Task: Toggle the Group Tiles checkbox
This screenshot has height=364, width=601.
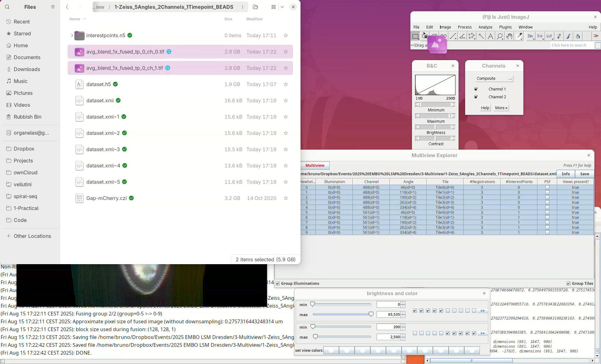Action: (568, 283)
